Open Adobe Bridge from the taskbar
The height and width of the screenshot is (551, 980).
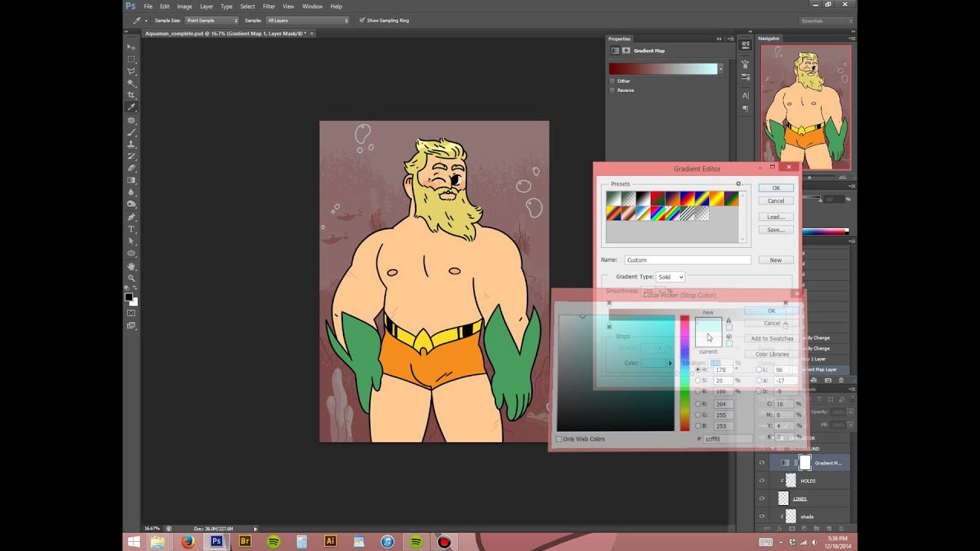[246, 541]
